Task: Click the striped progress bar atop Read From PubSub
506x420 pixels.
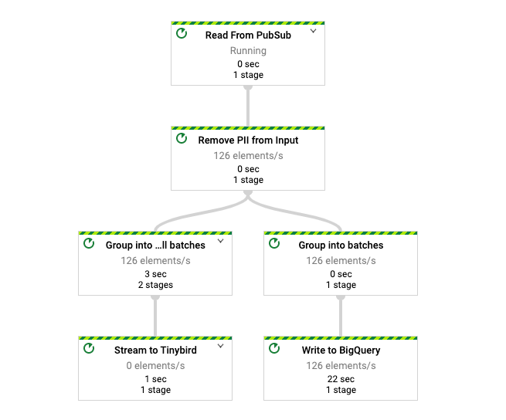Action: click(248, 23)
